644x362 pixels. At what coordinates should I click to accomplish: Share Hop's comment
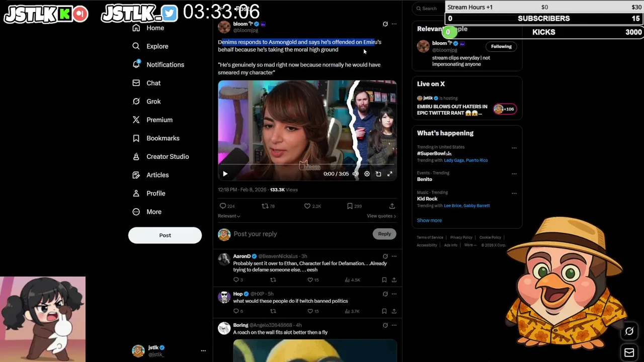click(394, 311)
